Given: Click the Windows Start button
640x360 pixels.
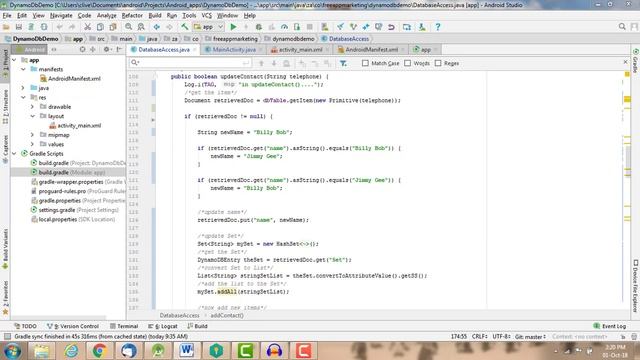Looking at the screenshot, I should (13, 351).
